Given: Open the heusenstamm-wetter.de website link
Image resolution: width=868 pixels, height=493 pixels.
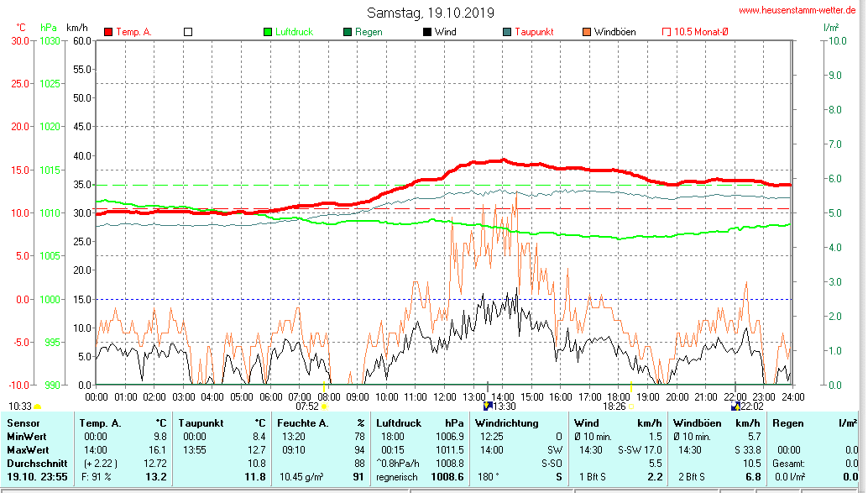Looking at the screenshot, I should tap(798, 10).
